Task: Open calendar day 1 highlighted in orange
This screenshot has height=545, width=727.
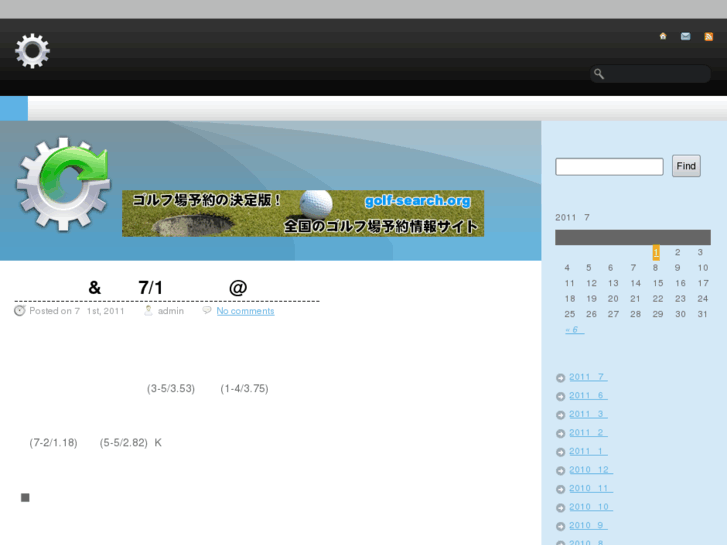Action: point(656,252)
